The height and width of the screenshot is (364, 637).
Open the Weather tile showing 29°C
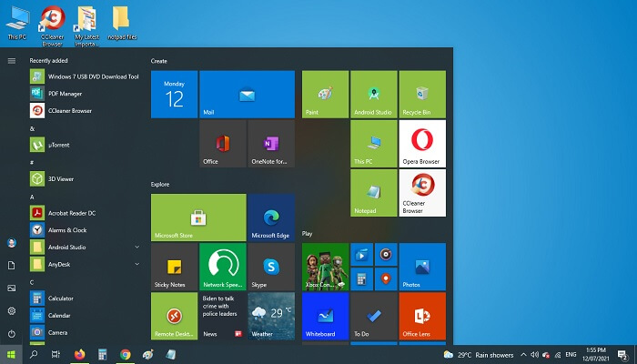(271, 316)
